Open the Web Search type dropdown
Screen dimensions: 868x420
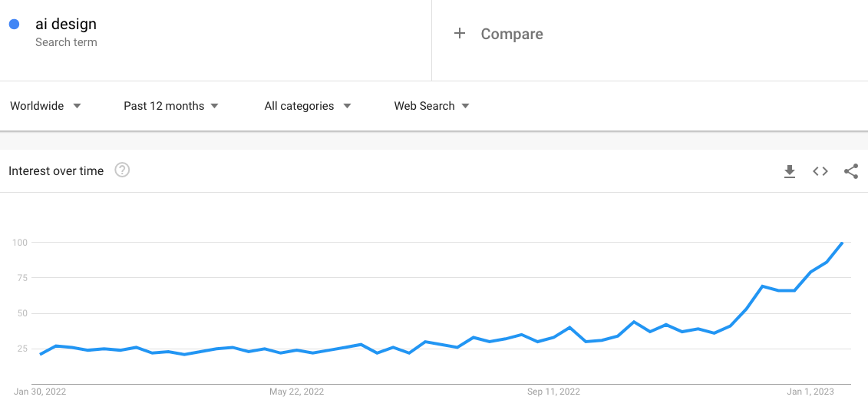(432, 106)
